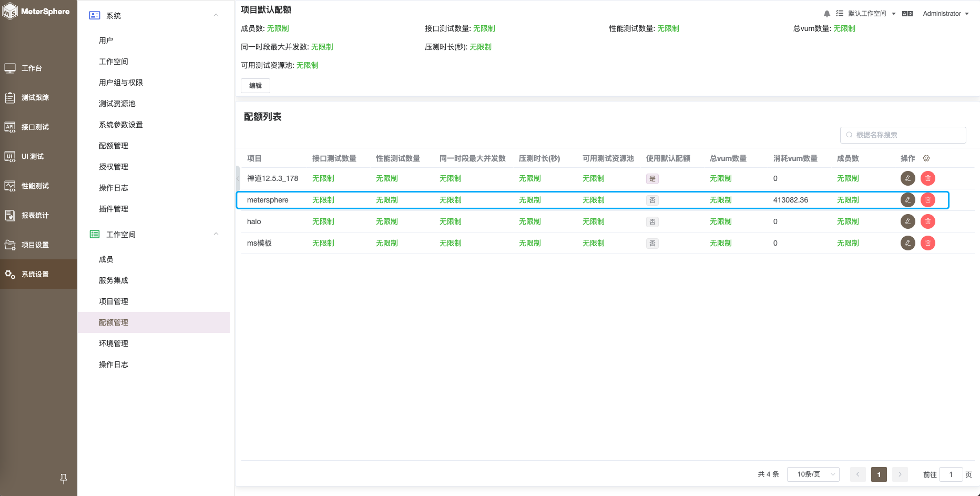This screenshot has height=496, width=980.
Task: Edit quota for halo row
Action: pos(908,221)
